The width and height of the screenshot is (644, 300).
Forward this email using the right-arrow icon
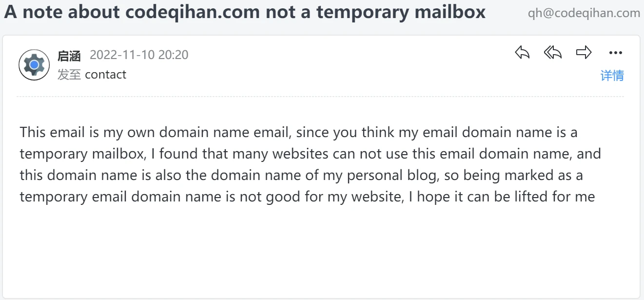[x=584, y=53]
